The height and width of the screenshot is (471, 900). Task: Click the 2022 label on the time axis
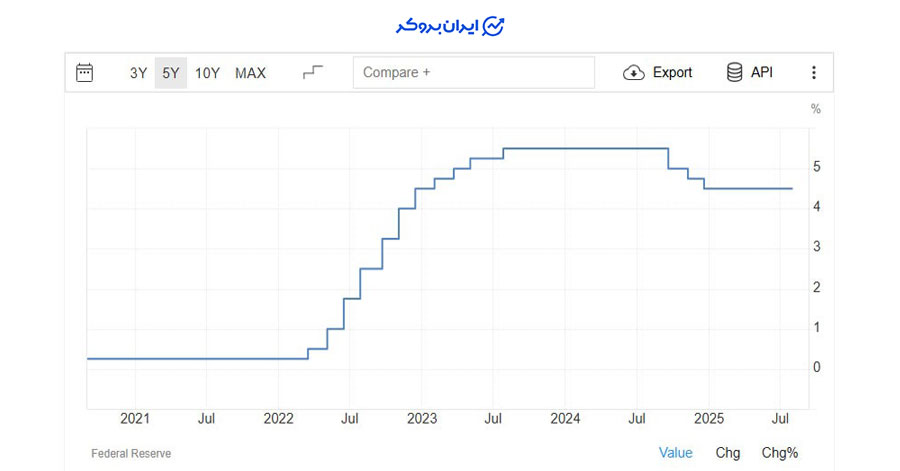tap(278, 417)
